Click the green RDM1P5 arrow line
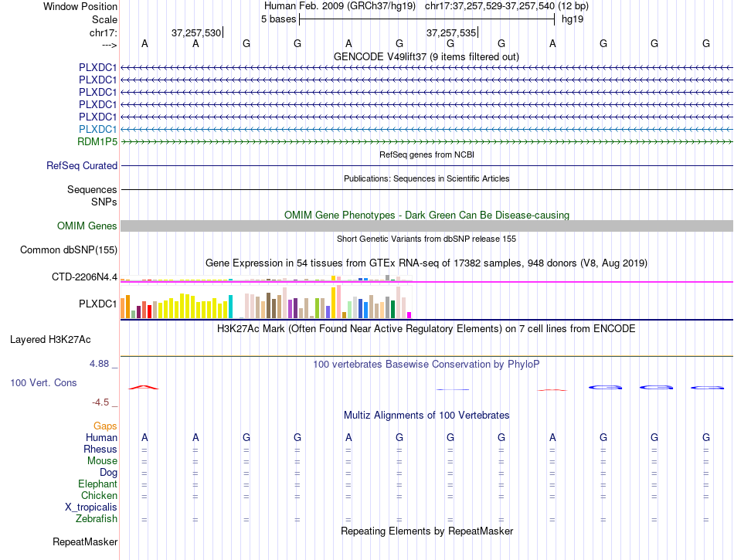This screenshot has width=734, height=560. pos(427,141)
